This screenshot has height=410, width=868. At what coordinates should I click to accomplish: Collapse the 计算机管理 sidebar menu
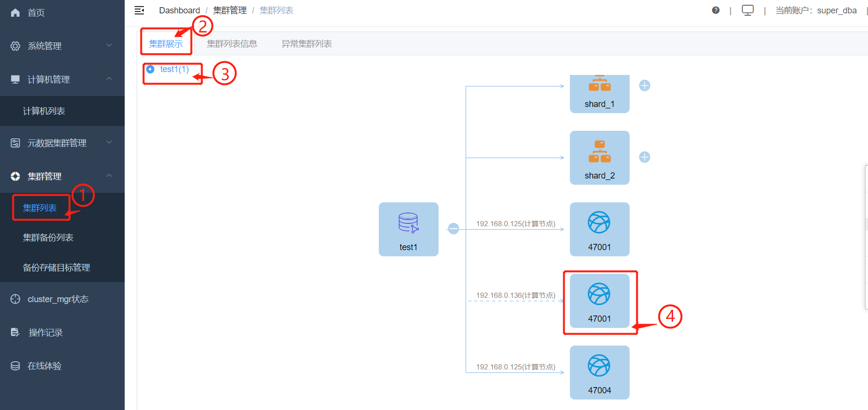point(62,79)
